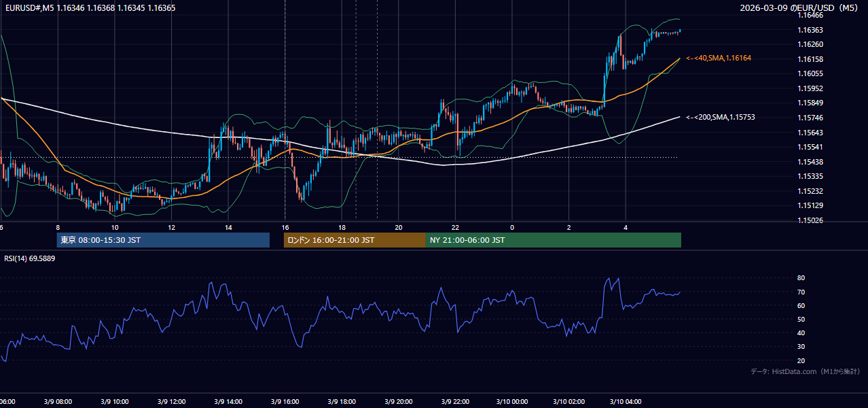Click the 3/9 22:00 date label
868x408 pixels.
coord(455,402)
